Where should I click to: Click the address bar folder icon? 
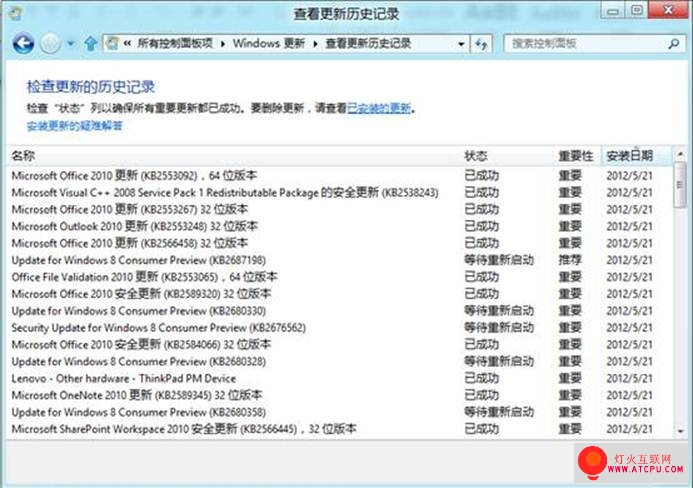113,43
